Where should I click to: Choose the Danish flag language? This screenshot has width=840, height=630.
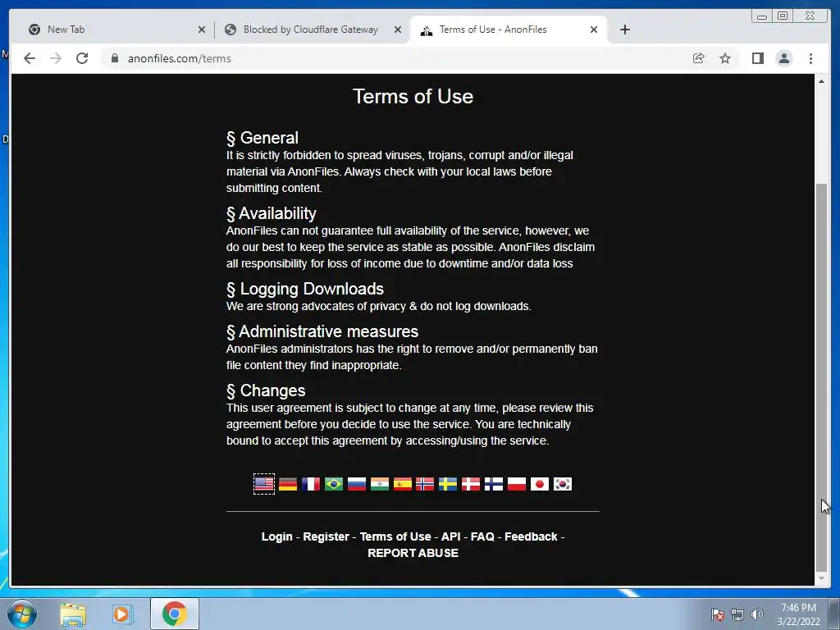pyautogui.click(x=471, y=484)
